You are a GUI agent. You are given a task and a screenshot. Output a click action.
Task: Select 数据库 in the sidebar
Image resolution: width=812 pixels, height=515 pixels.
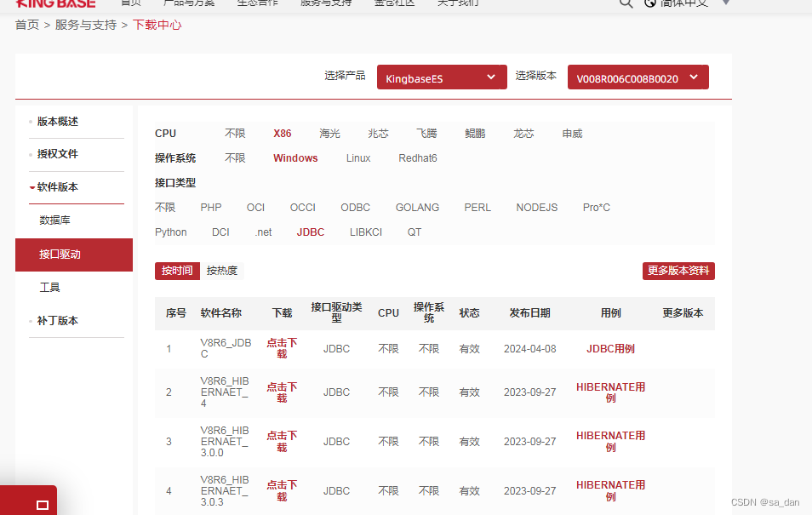(54, 220)
